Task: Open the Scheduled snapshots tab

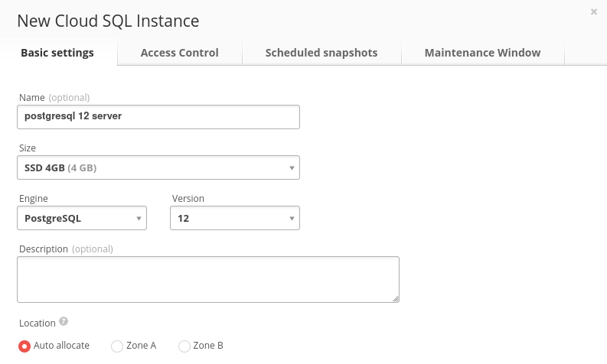Action: (x=321, y=53)
